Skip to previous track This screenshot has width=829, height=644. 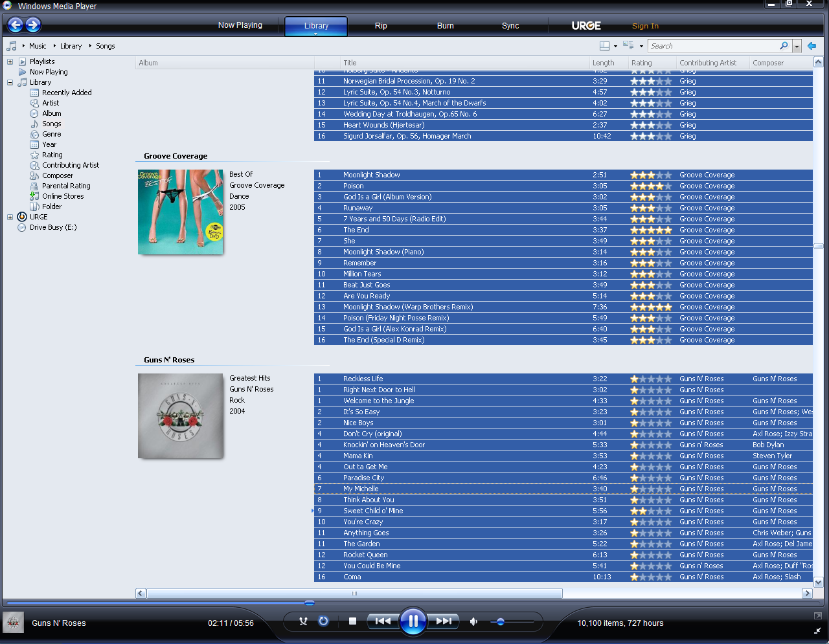coord(383,621)
